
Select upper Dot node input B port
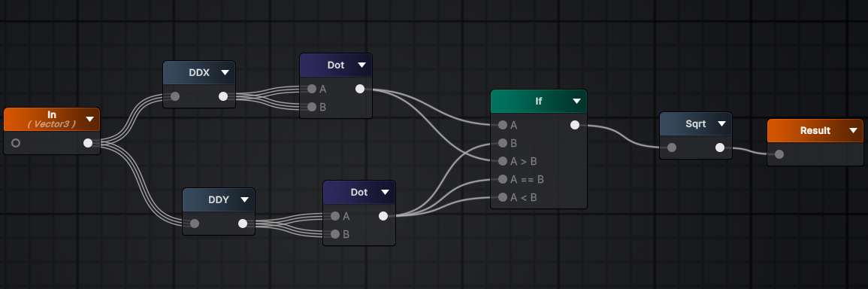pos(312,107)
